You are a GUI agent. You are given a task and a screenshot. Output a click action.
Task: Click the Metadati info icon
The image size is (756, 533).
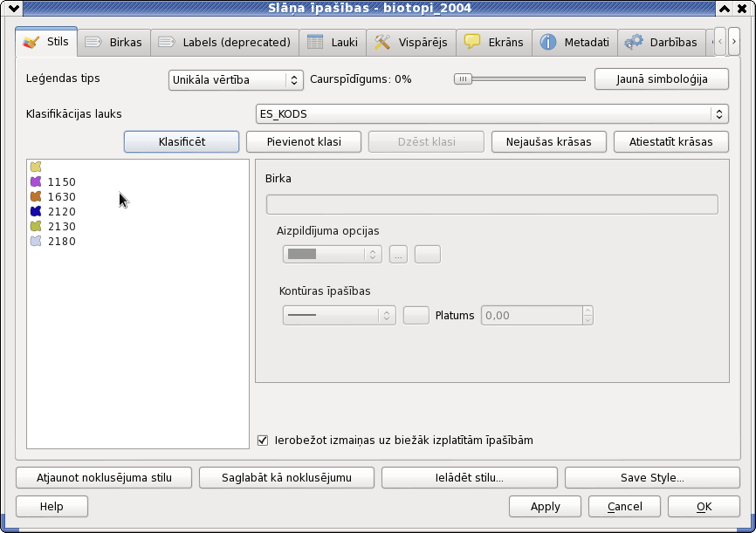tap(547, 42)
